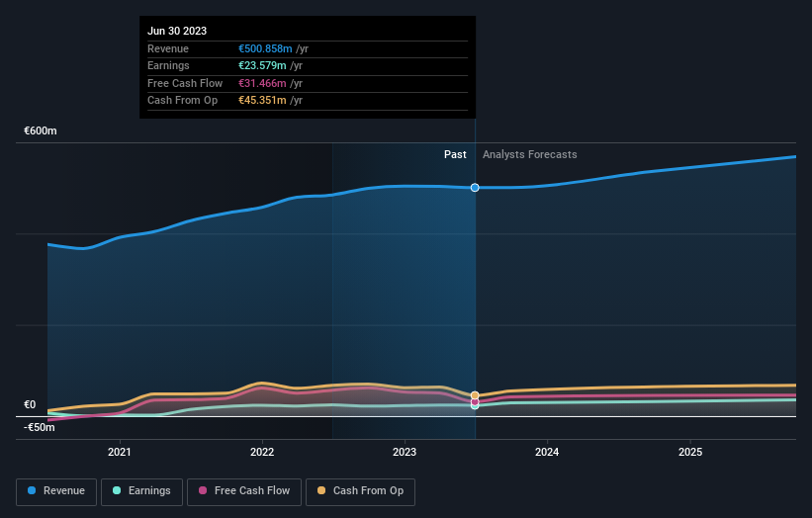The image size is (812, 518).
Task: Click the blue dot in Revenue legend
Action: (x=32, y=490)
